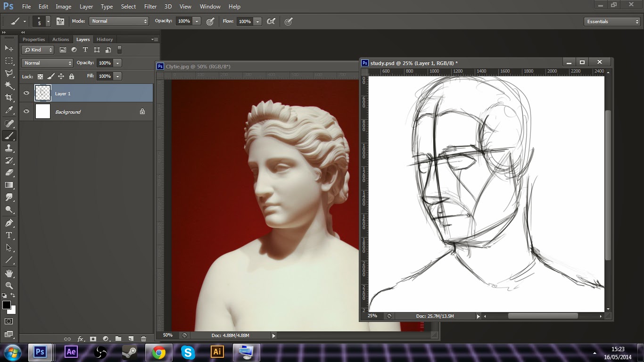Screen dimensions: 644x362
Task: Select the Pen tool
Action: 9,223
